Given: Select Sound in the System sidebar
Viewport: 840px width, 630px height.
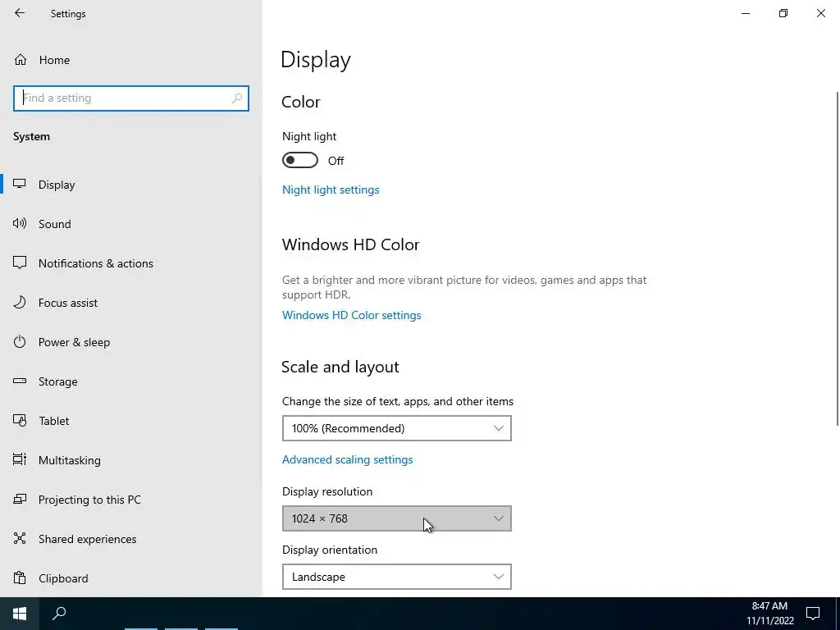Looking at the screenshot, I should click(55, 224).
